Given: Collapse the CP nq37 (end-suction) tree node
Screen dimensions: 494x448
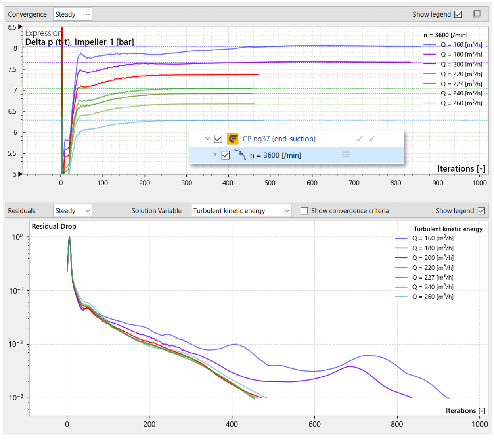Looking at the screenshot, I should 207,139.
